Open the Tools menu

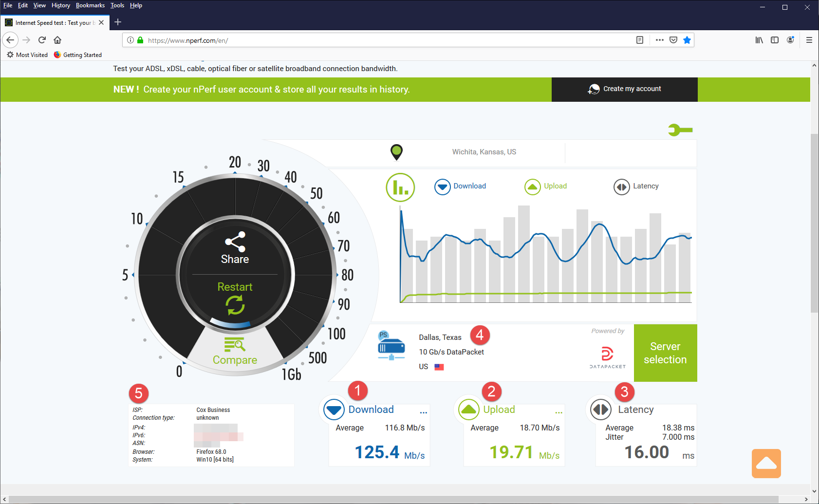117,5
